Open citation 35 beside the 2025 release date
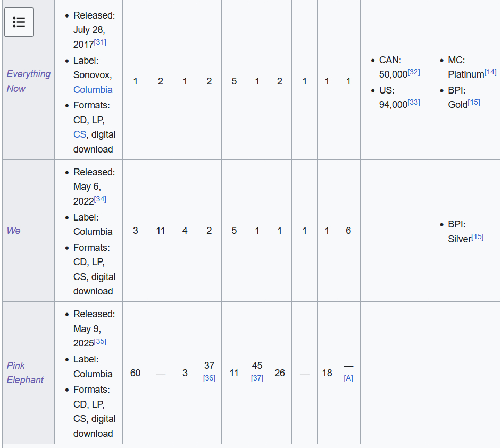 tap(100, 341)
